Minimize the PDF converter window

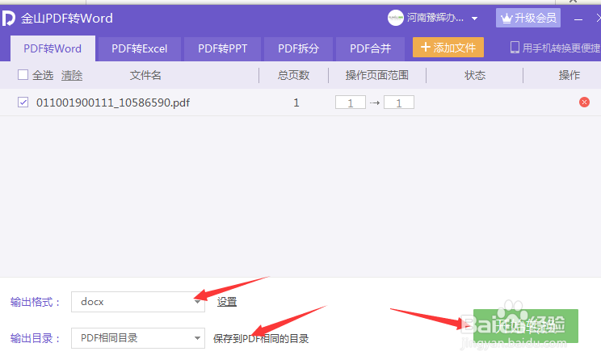tap(578, 19)
